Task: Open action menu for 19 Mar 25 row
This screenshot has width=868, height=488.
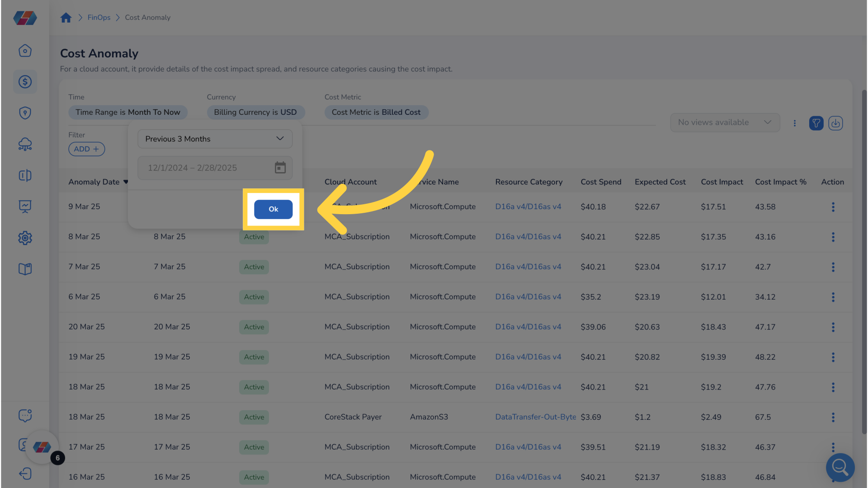Action: click(833, 357)
